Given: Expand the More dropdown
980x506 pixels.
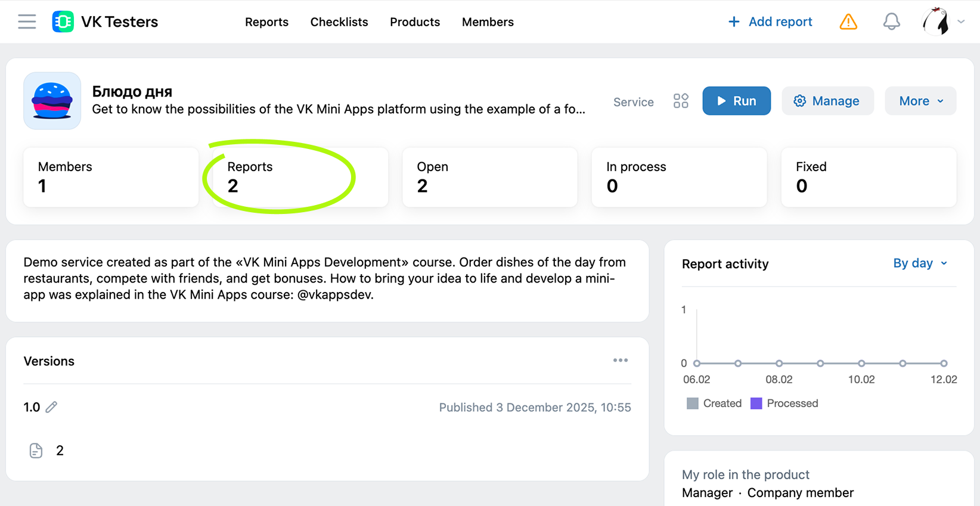Looking at the screenshot, I should (920, 101).
